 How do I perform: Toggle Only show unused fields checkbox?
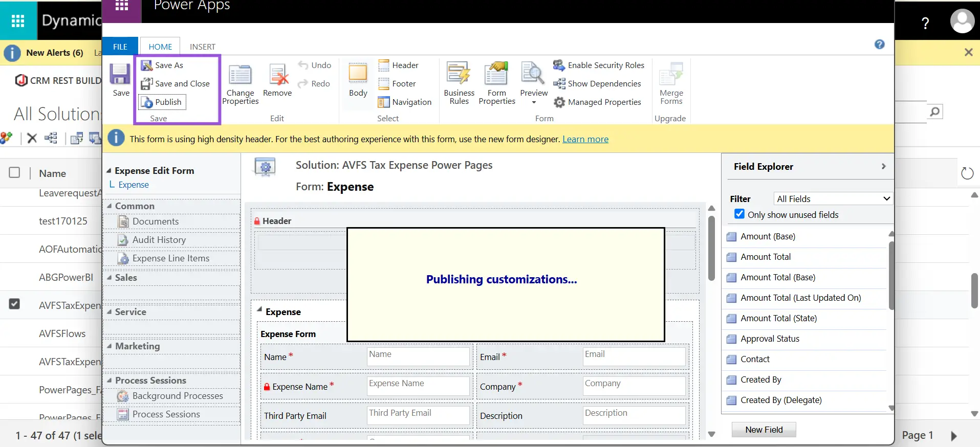(x=739, y=214)
